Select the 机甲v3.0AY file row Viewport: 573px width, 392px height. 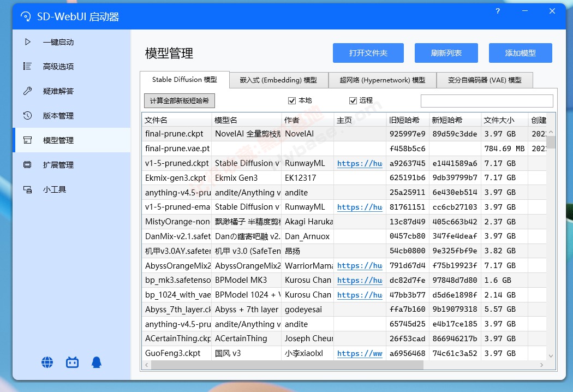[344, 251]
